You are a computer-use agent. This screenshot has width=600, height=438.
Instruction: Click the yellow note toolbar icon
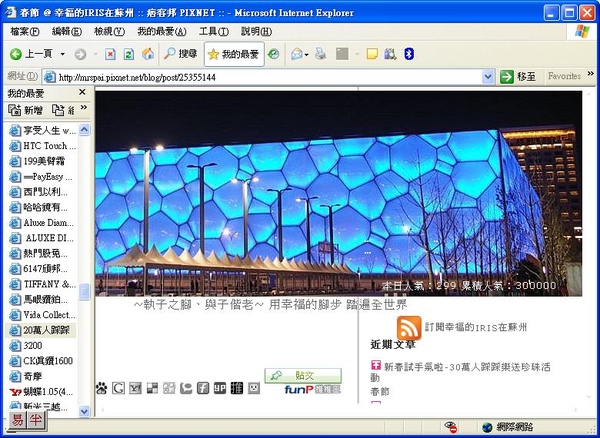(372, 54)
